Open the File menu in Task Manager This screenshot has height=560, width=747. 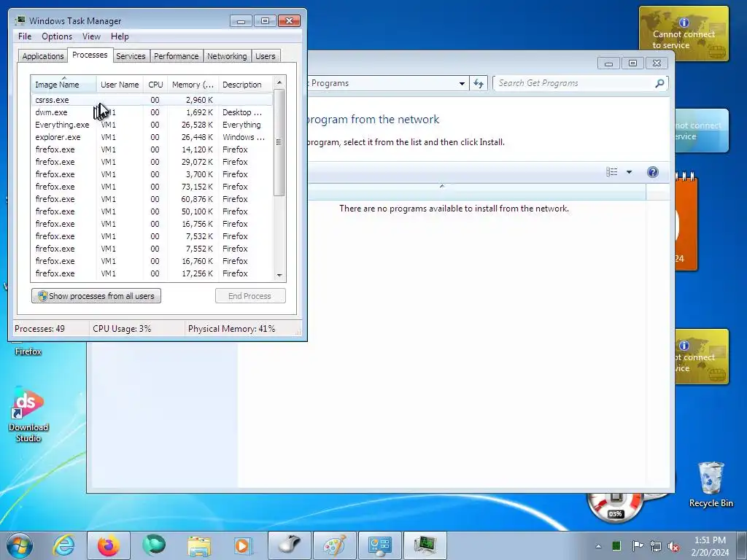(x=25, y=36)
